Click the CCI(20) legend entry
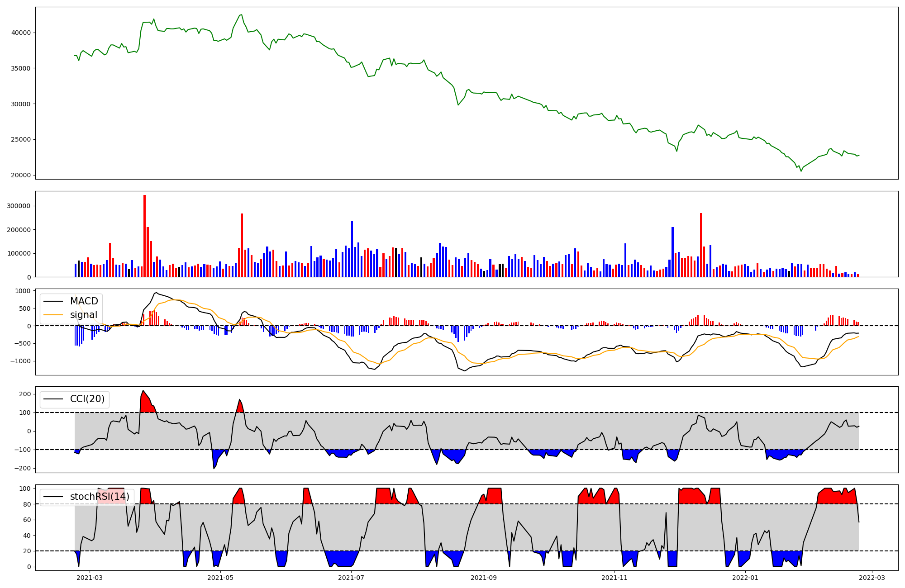The image size is (905, 588). coord(87,399)
